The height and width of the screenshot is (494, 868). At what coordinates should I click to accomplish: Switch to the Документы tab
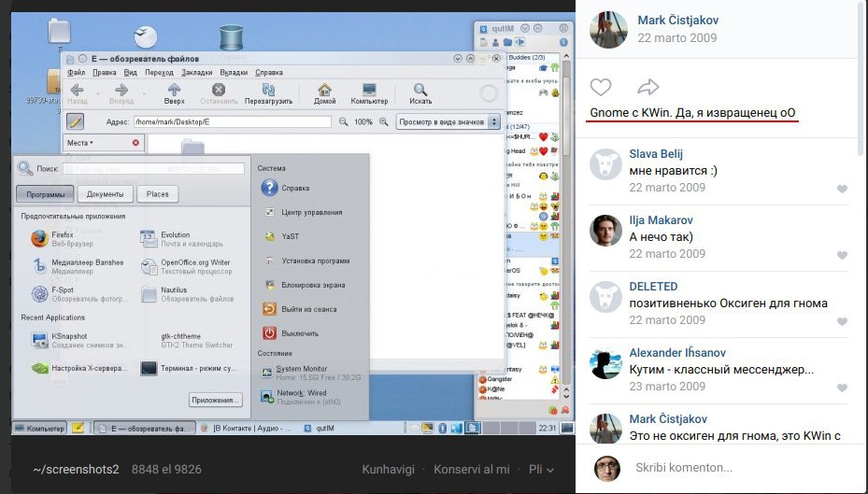click(x=106, y=194)
